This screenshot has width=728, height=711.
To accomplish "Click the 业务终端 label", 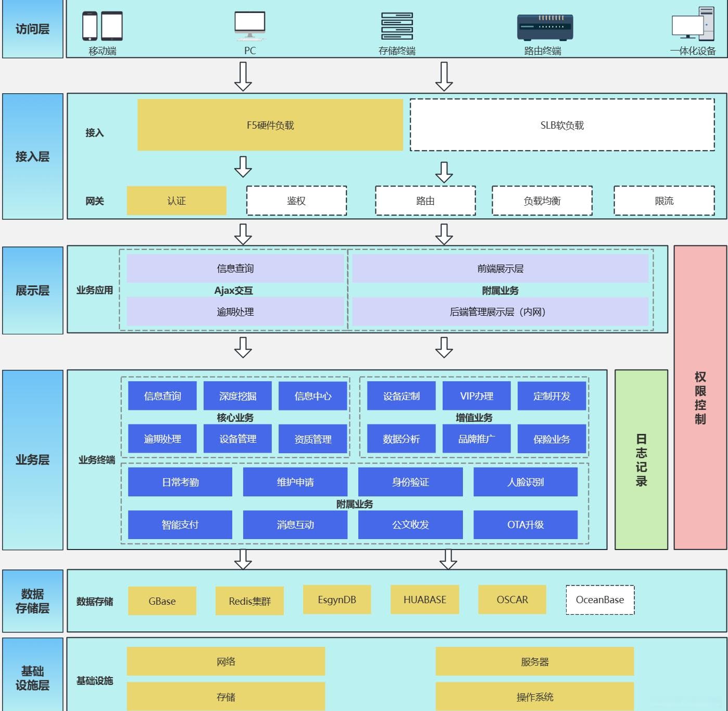I will click(97, 459).
